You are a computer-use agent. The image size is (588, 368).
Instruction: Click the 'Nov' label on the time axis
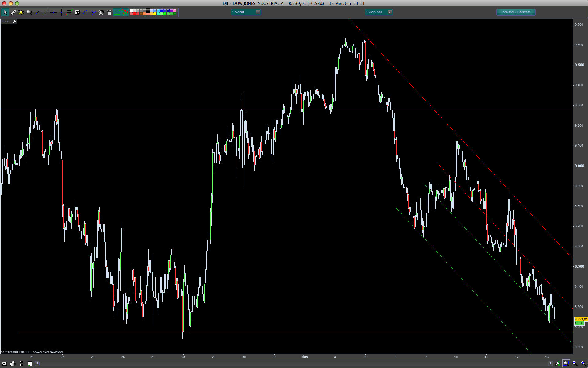(305, 357)
